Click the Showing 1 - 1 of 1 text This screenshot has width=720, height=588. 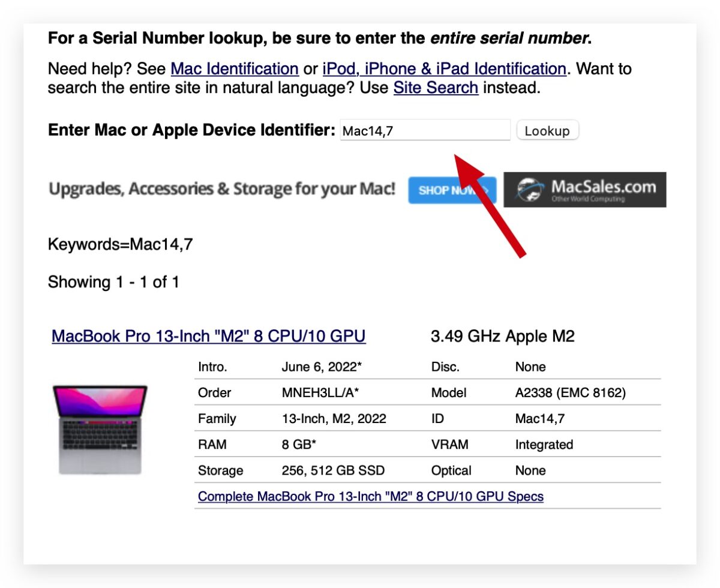pyautogui.click(x=113, y=281)
